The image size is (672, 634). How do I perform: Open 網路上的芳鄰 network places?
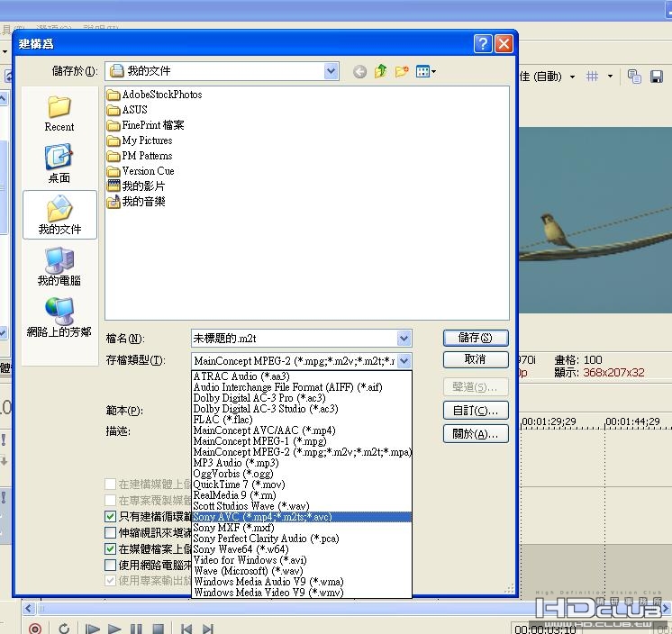tap(59, 317)
